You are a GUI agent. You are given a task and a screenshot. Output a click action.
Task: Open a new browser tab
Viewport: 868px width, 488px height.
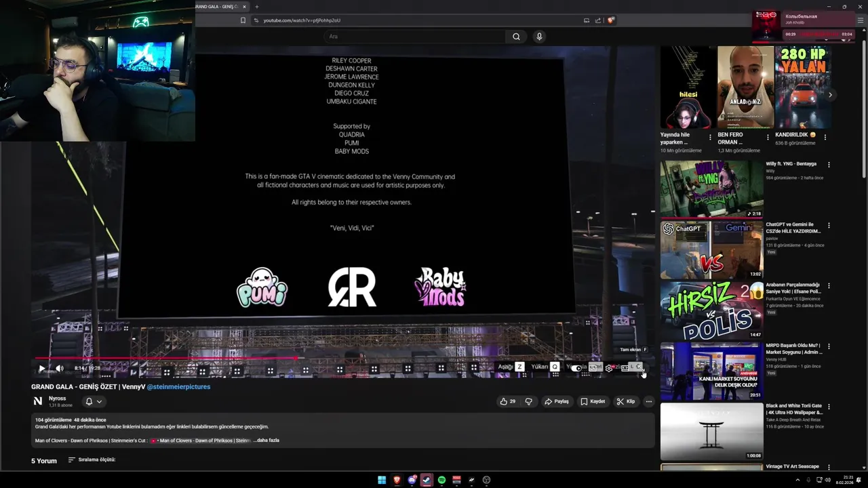point(256,7)
